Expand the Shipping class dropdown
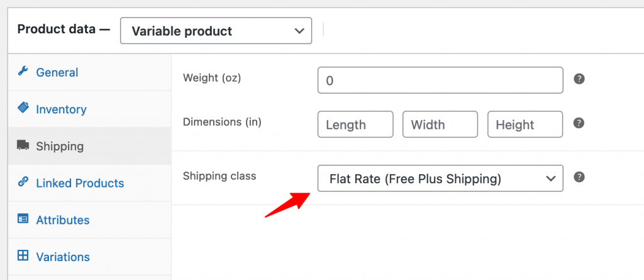Image resolution: width=644 pixels, height=280 pixels. pyautogui.click(x=440, y=179)
